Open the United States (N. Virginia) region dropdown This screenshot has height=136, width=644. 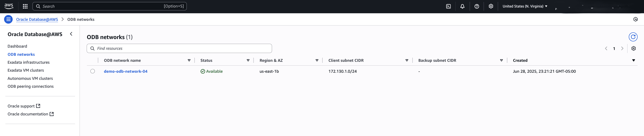[x=525, y=6]
